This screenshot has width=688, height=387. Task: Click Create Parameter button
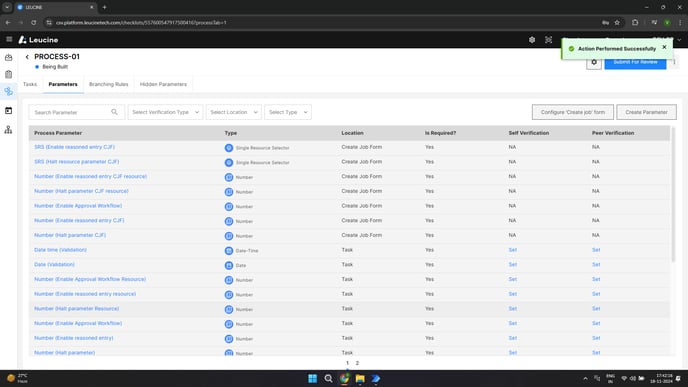(646, 112)
